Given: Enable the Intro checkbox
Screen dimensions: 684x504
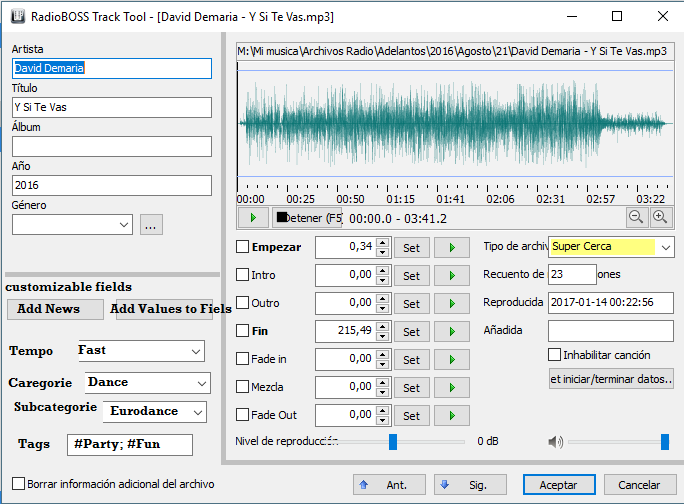Looking at the screenshot, I should click(x=243, y=274).
